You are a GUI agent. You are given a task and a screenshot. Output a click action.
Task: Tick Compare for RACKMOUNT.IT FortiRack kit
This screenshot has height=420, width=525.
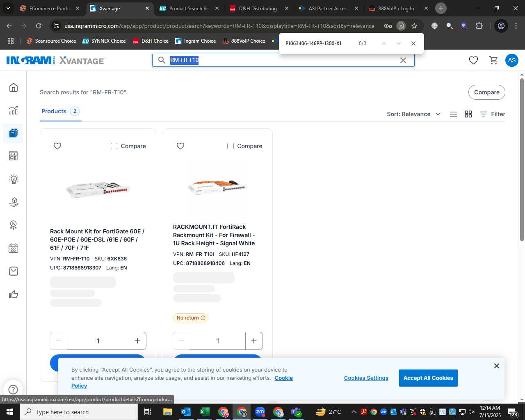click(x=231, y=146)
